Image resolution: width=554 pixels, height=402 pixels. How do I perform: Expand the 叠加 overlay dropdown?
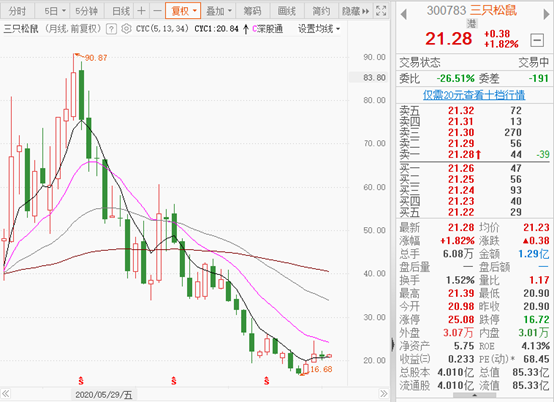click(x=219, y=11)
